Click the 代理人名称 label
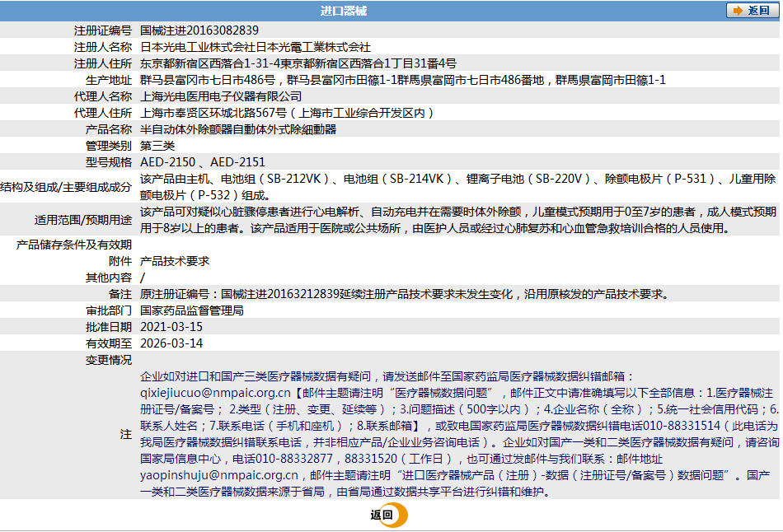This screenshot has height=532, width=783. 103,96
